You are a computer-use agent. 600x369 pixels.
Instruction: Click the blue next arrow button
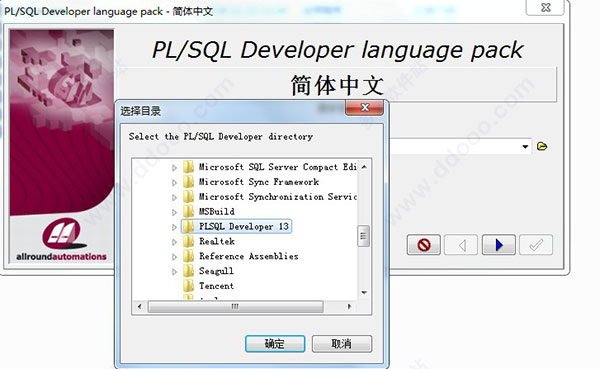499,245
